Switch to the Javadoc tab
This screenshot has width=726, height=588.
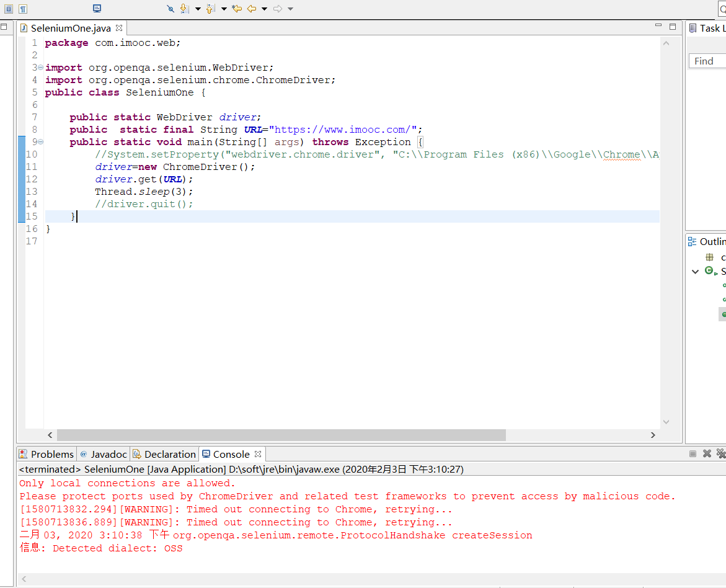[x=104, y=454]
